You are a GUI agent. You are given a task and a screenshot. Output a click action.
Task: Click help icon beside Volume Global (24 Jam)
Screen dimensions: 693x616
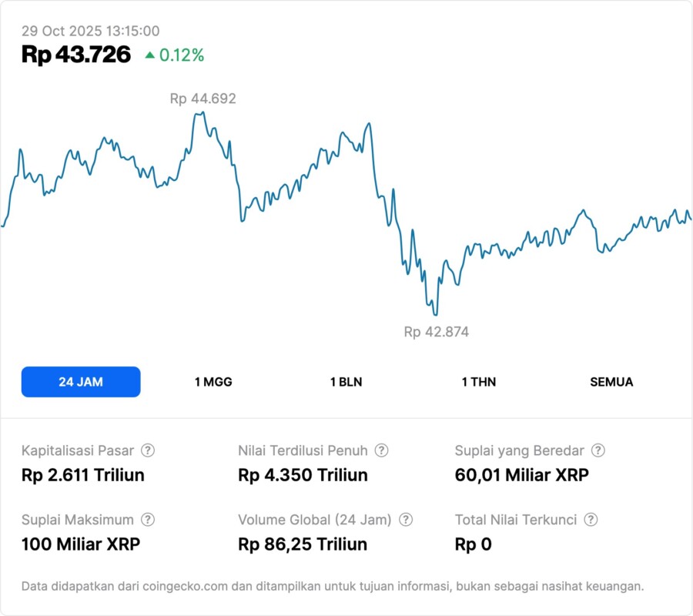(x=406, y=520)
